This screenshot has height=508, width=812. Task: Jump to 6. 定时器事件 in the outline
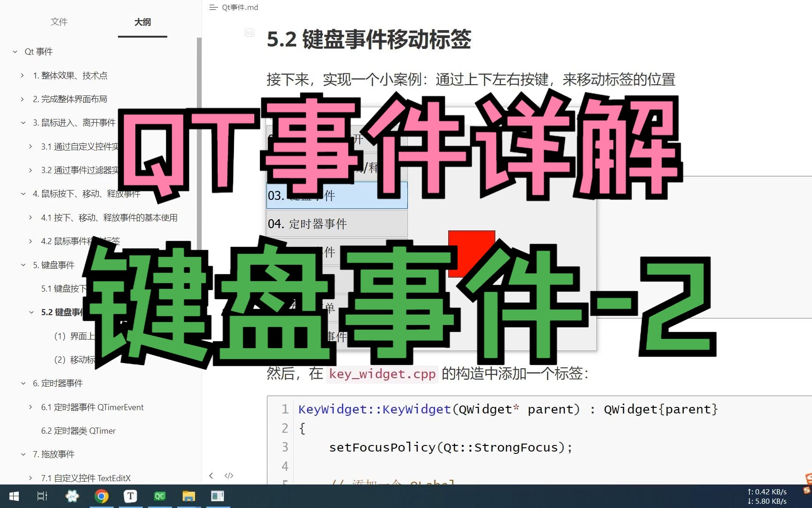pyautogui.click(x=58, y=383)
